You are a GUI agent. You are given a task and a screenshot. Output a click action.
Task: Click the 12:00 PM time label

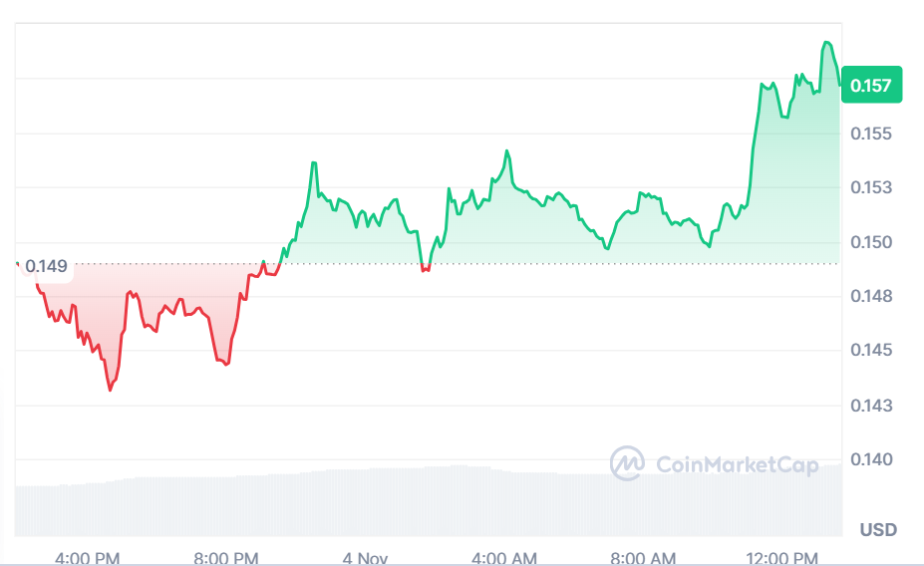(782, 556)
